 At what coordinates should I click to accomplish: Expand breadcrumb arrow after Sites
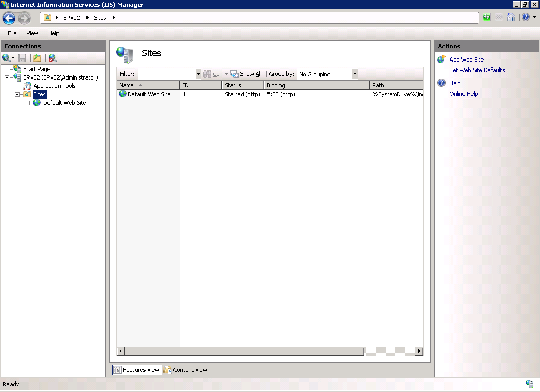click(114, 17)
